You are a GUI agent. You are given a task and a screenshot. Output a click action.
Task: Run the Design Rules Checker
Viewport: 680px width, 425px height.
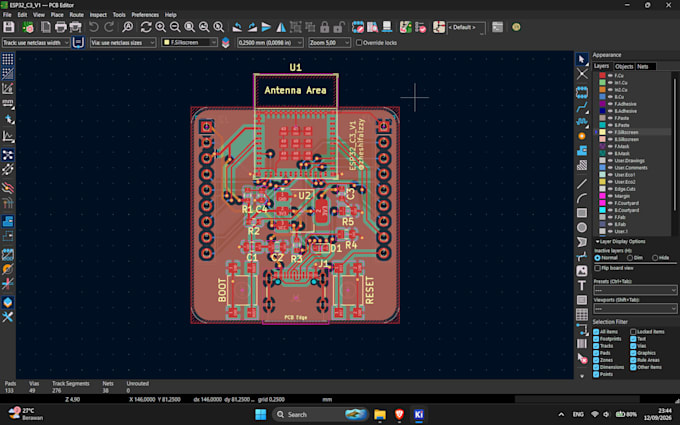click(420, 27)
